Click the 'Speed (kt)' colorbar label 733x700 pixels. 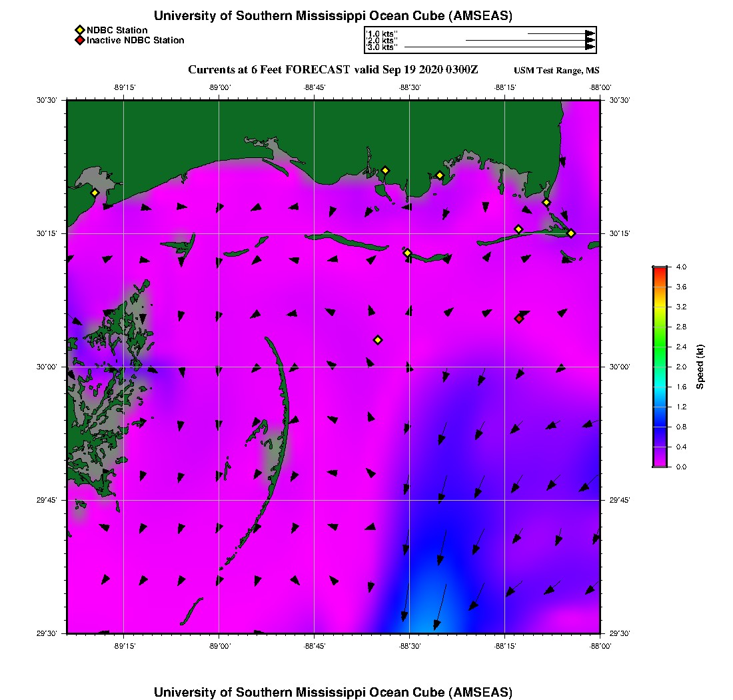(x=700, y=367)
